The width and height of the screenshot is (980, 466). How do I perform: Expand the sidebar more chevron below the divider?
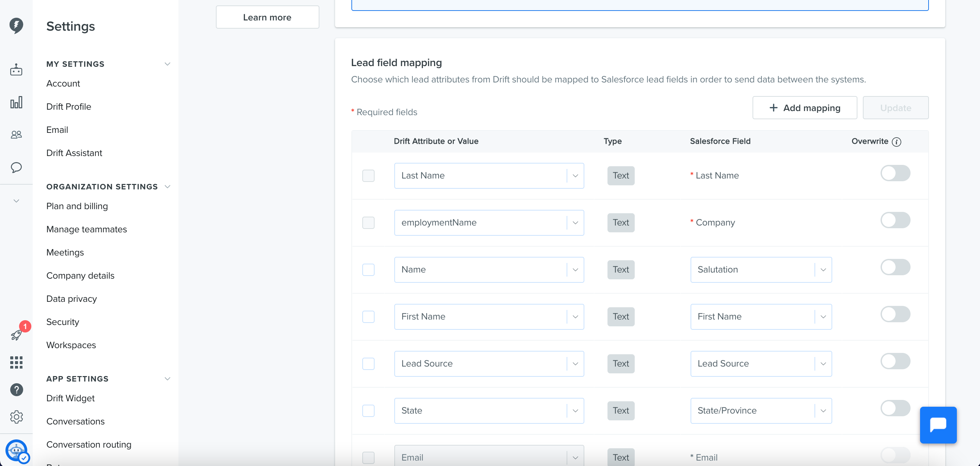16,201
